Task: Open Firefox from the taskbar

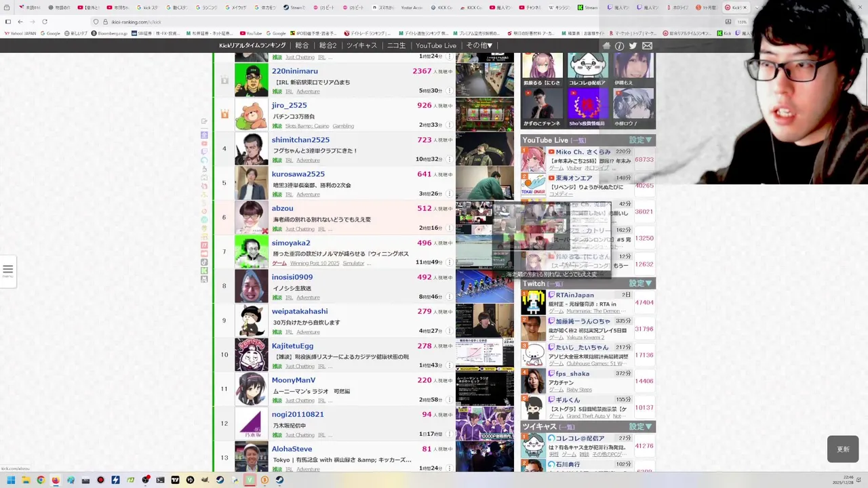Action: point(56,480)
